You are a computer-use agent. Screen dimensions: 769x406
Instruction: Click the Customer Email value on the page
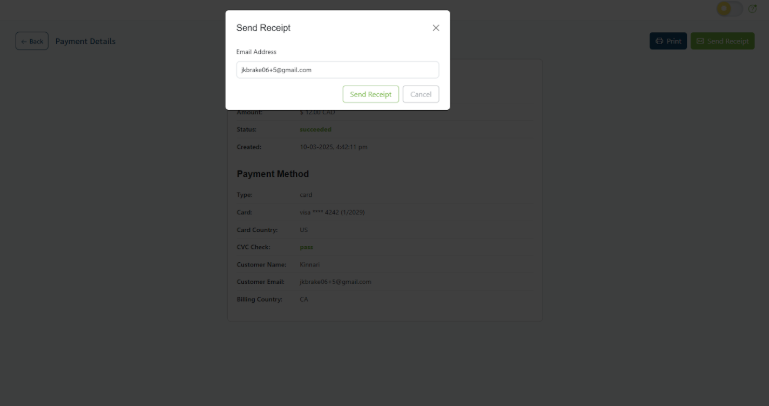(335, 282)
